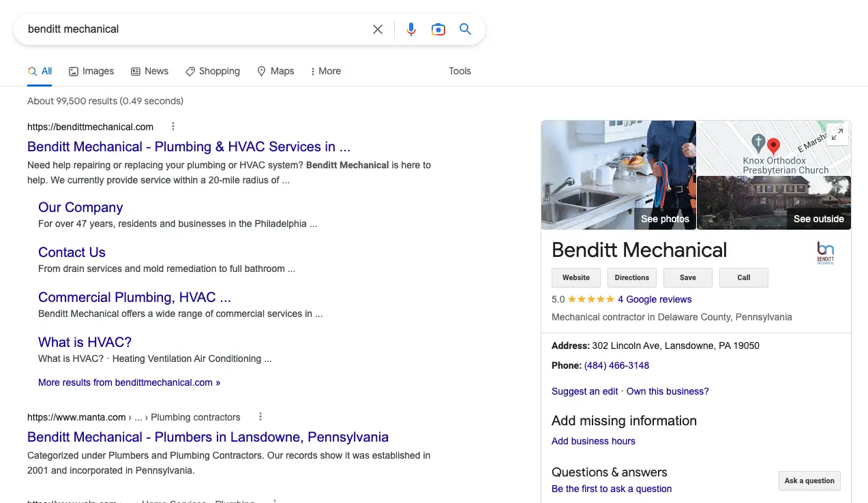Click the manta.com breadcrumb URL text
868x503 pixels.
pyautogui.click(x=134, y=417)
